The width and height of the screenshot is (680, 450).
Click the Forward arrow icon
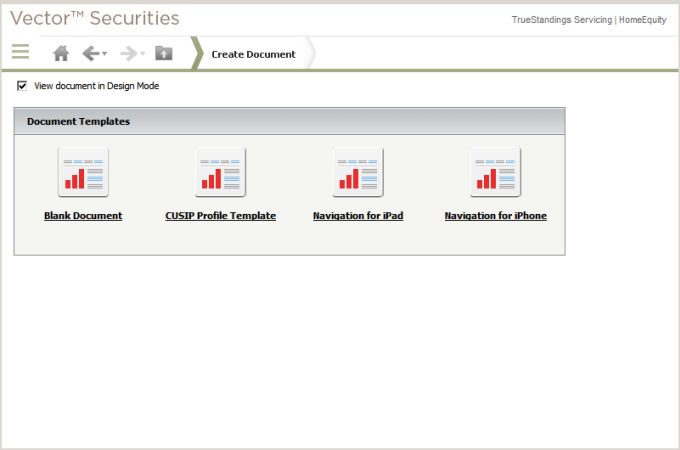click(128, 53)
